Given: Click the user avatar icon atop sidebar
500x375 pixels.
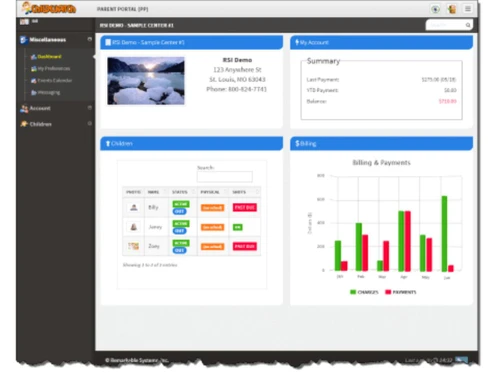Looking at the screenshot, I should [24, 22].
